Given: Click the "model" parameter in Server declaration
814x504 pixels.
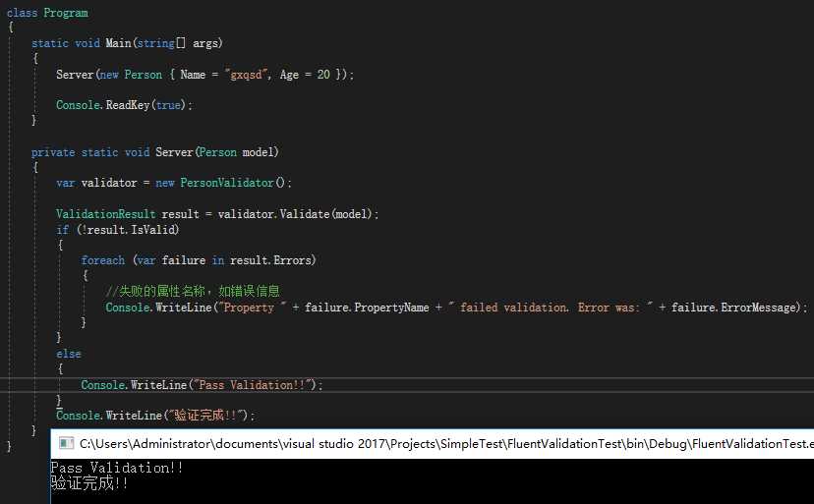Looking at the screenshot, I should (x=259, y=152).
